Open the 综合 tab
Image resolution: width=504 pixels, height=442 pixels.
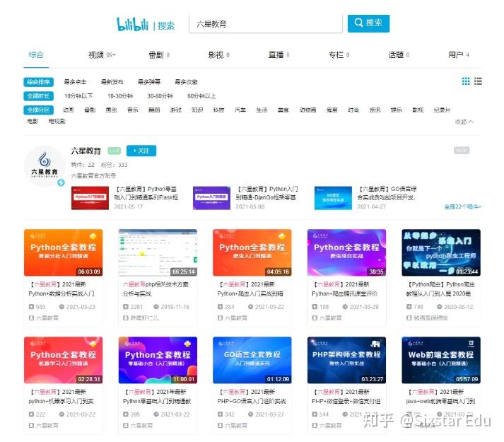tap(35, 54)
